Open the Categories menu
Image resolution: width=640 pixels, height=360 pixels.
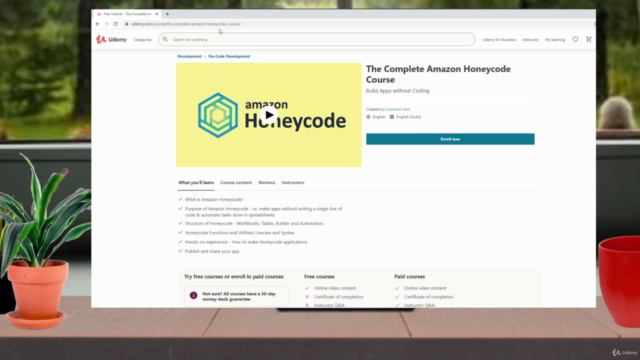pos(142,40)
